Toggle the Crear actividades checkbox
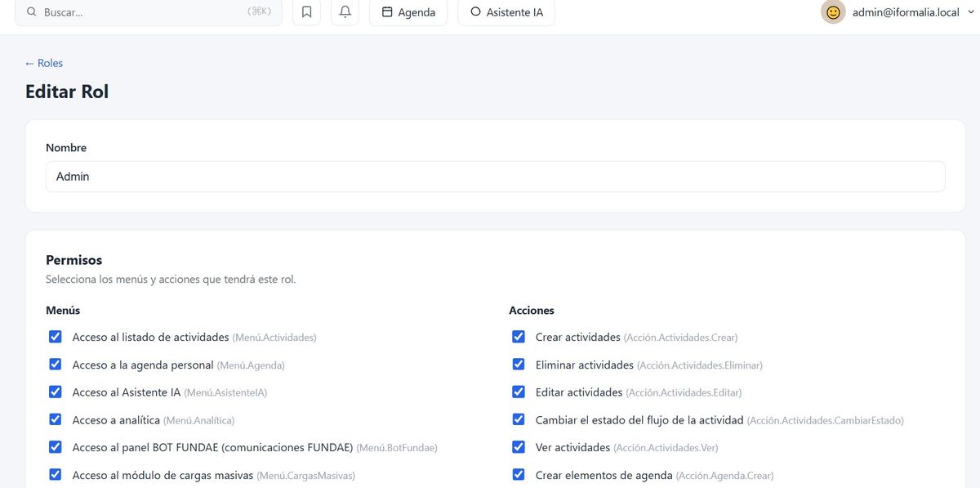The width and height of the screenshot is (980, 488). click(519, 337)
